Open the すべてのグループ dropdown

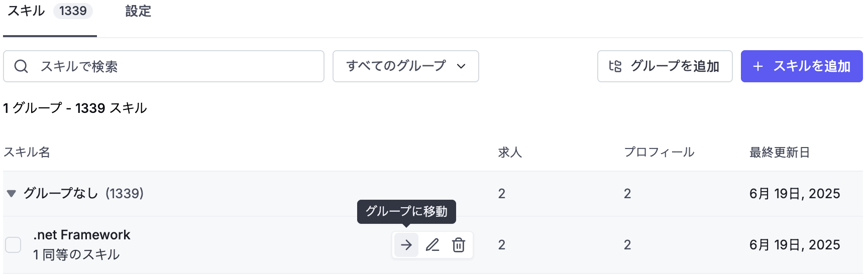(406, 66)
